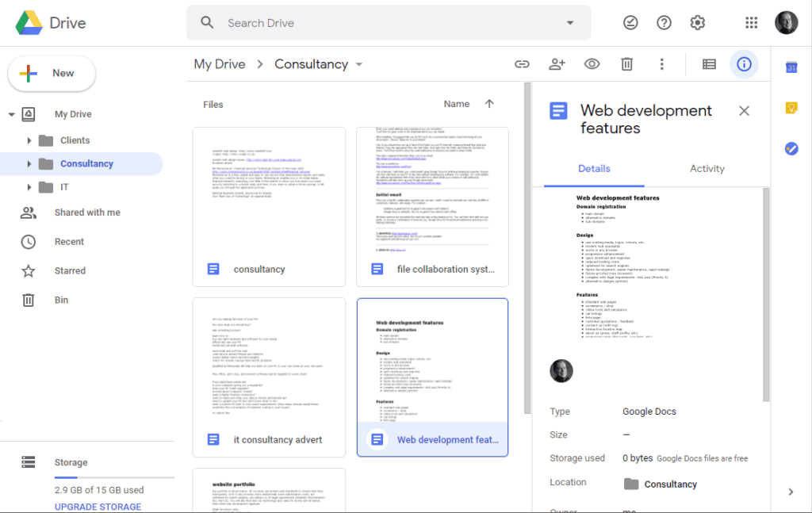Toggle the view details info panel

[x=744, y=64]
